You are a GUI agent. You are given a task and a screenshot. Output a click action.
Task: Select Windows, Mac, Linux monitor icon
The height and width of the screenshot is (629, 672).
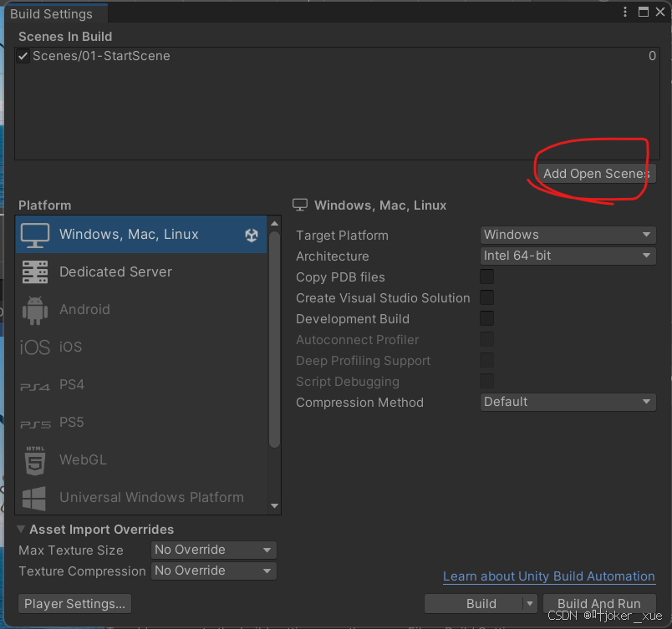(35, 235)
